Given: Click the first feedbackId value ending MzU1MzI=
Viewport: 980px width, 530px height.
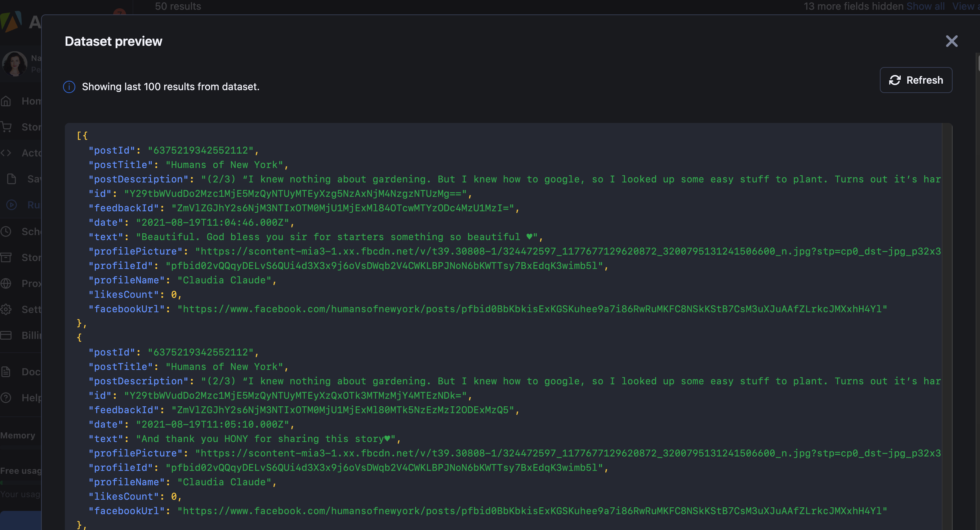Looking at the screenshot, I should point(342,208).
